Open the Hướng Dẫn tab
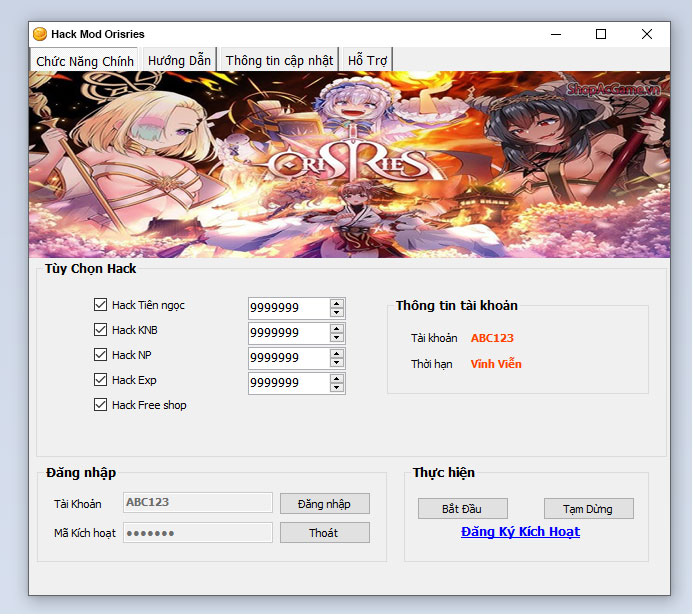693x616 pixels. click(x=179, y=60)
